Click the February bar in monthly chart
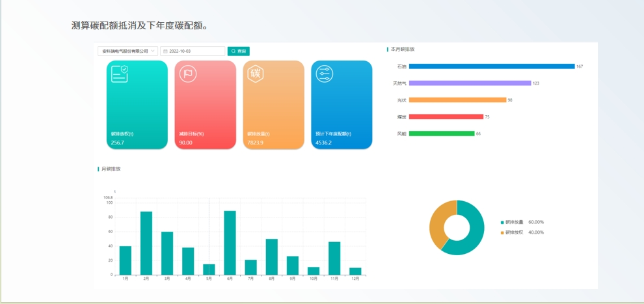 tap(146, 243)
